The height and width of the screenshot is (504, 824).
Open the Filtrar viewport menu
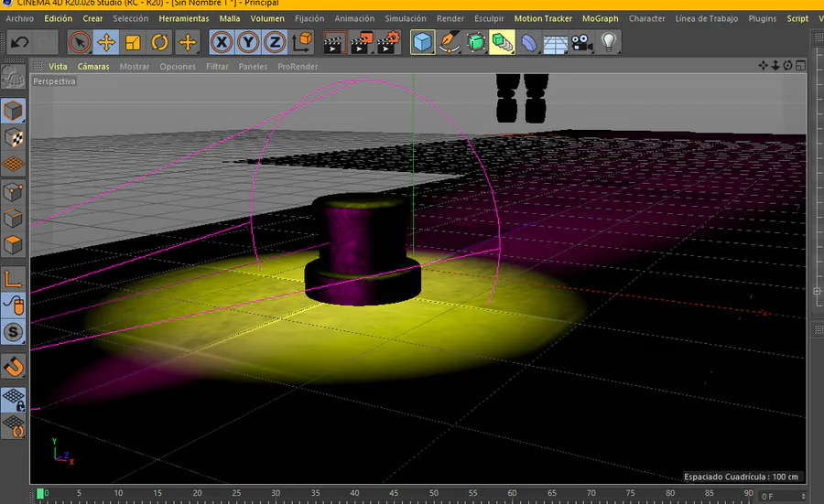(x=217, y=67)
